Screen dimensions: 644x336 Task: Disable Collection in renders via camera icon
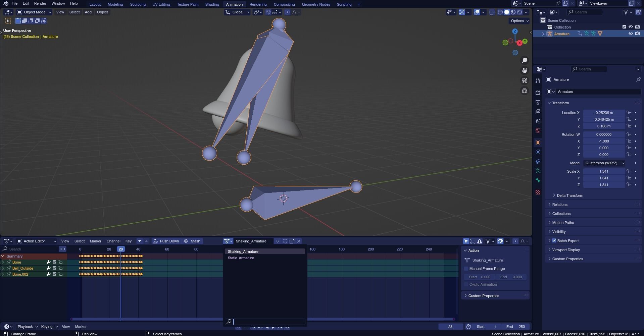[637, 27]
